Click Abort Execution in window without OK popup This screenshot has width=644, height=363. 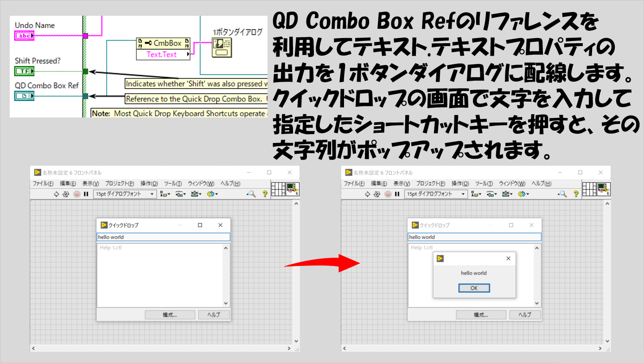click(77, 194)
